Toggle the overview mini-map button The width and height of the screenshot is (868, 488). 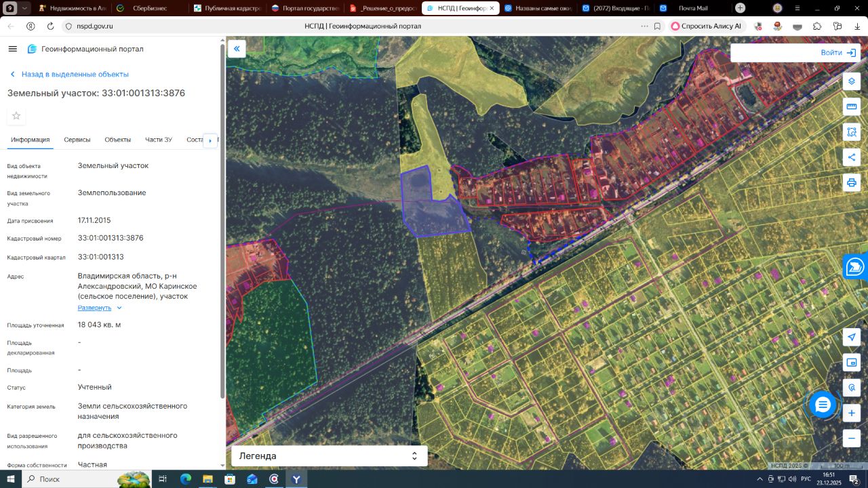point(852,363)
